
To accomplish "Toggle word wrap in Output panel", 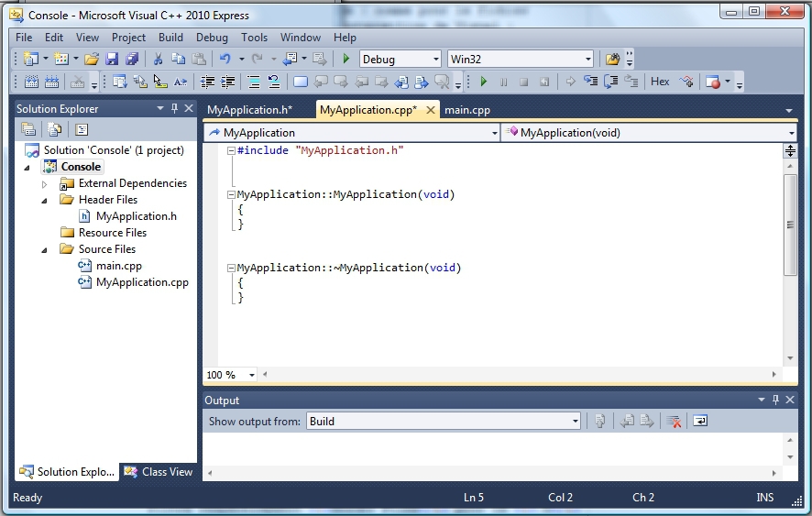I will coord(700,422).
